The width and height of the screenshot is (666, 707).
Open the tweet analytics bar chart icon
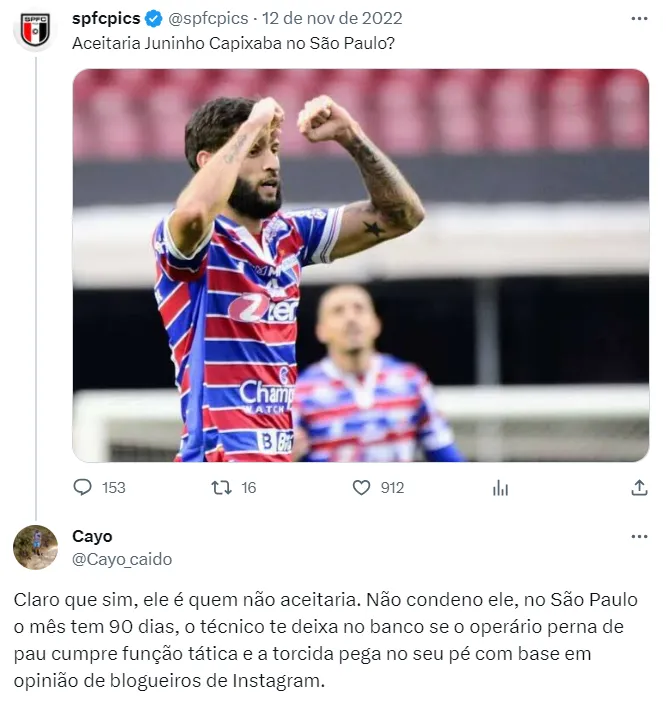pyautogui.click(x=501, y=487)
